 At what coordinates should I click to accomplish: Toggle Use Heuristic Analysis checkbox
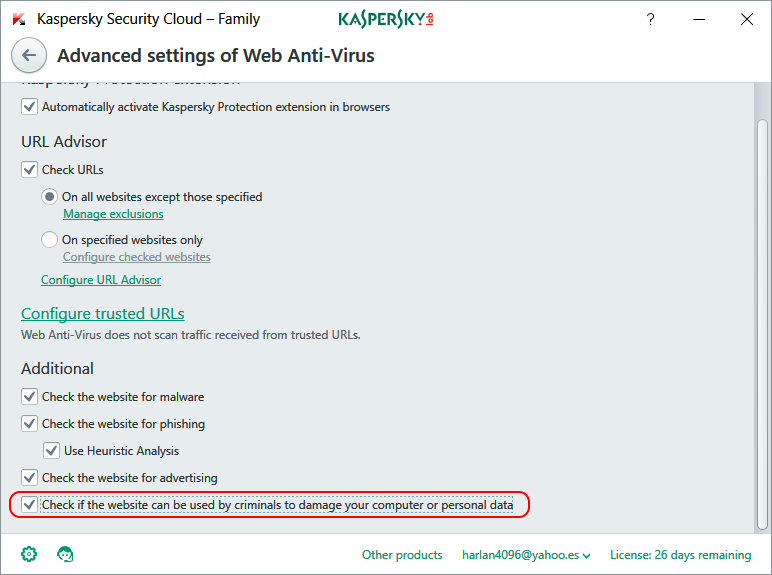click(x=52, y=450)
